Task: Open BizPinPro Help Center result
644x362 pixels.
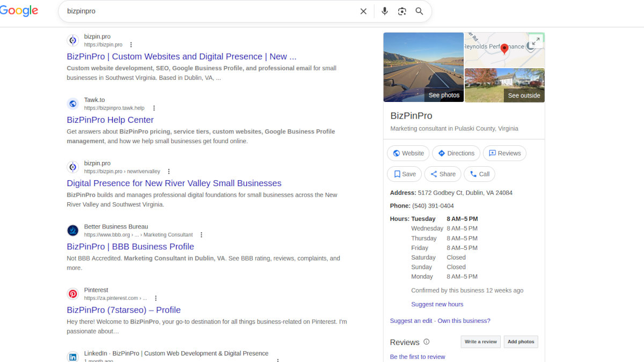Action: [110, 120]
